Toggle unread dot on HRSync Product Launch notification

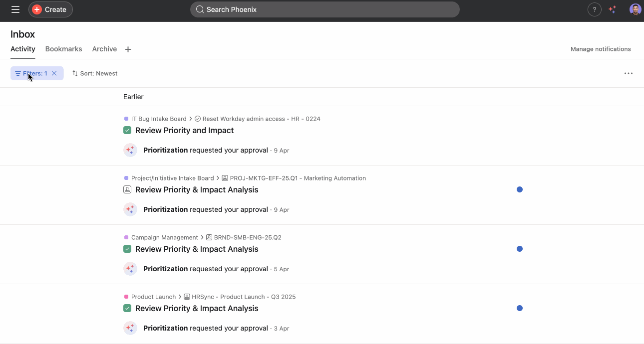520,308
